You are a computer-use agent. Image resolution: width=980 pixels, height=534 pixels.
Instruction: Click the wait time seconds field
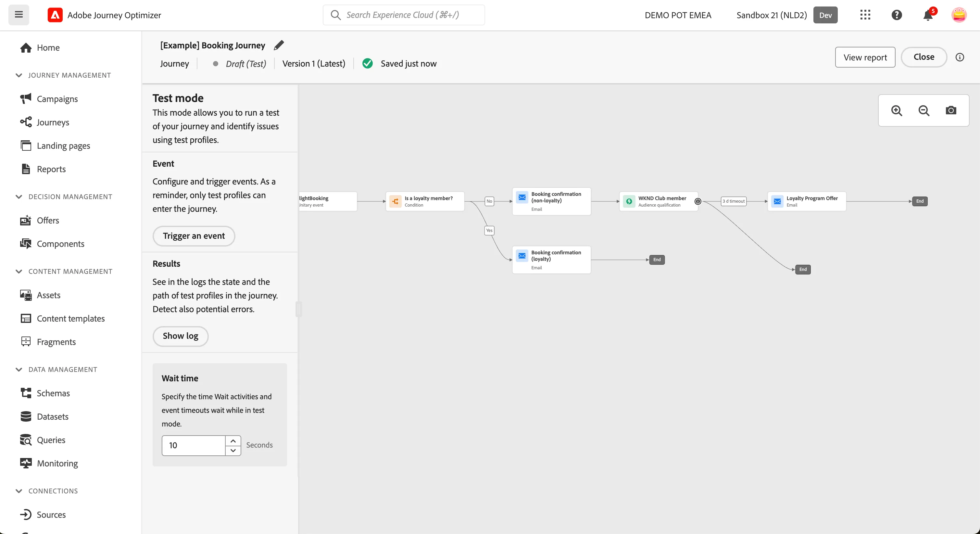(x=194, y=445)
